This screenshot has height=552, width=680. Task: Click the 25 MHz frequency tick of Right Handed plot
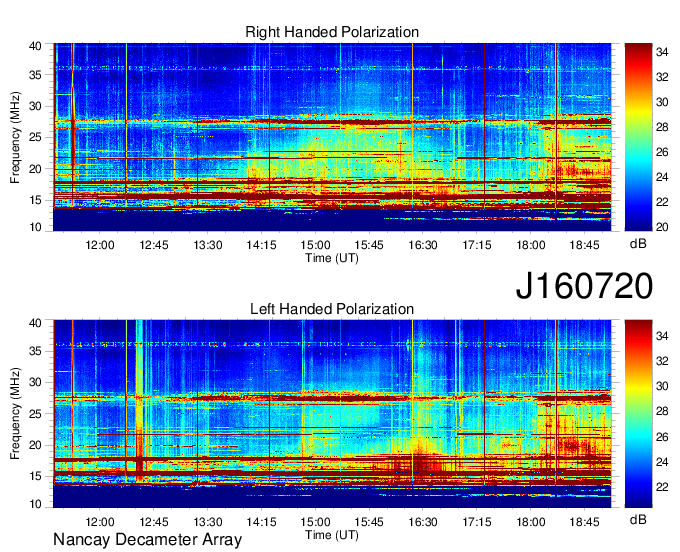click(x=36, y=137)
